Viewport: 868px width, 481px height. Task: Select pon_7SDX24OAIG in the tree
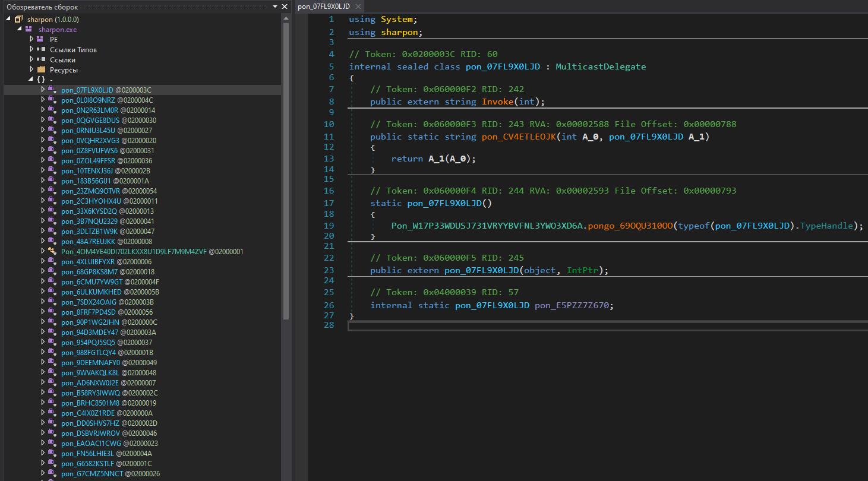(108, 302)
